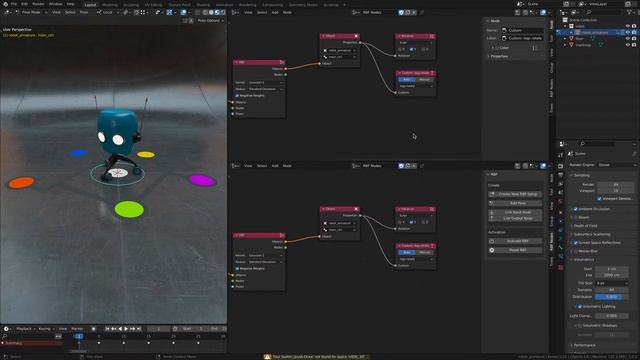Image resolution: width=640 pixels, height=360 pixels.
Task: Toggle visibility eye of robot_armature in outliner
Action: point(628,33)
